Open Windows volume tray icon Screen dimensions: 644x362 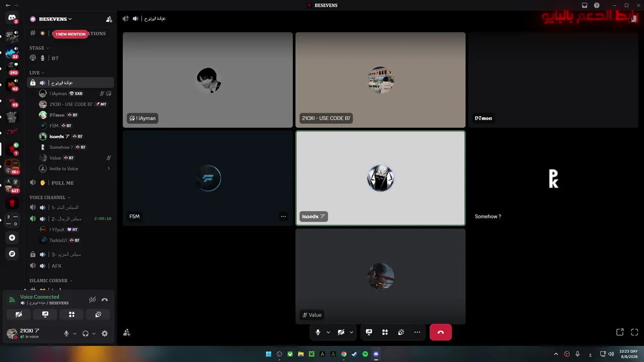pyautogui.click(x=611, y=354)
